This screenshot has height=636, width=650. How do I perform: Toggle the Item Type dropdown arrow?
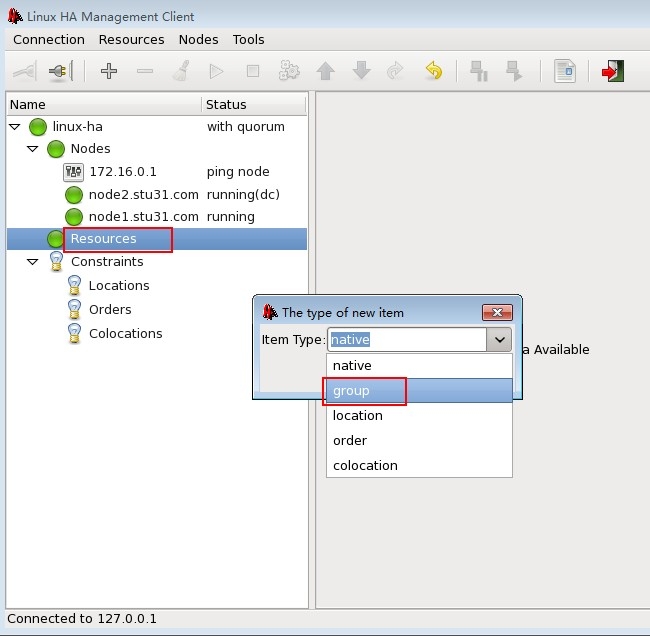499,340
